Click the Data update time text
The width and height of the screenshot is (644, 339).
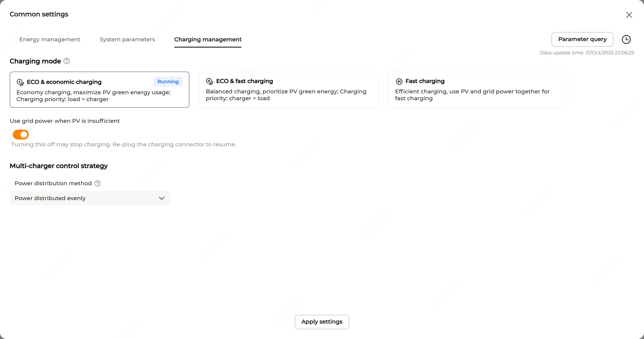tap(587, 53)
